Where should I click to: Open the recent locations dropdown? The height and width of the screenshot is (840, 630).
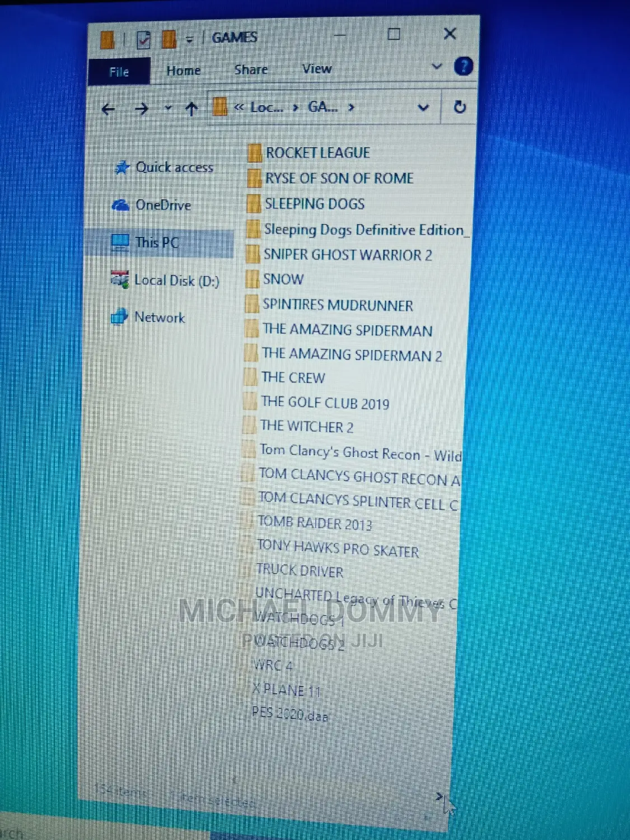(x=167, y=108)
